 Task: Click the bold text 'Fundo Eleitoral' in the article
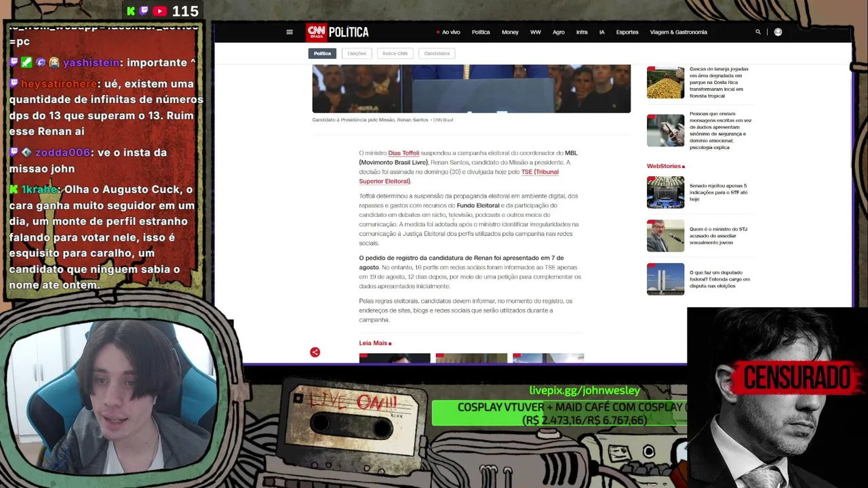pyautogui.click(x=478, y=205)
